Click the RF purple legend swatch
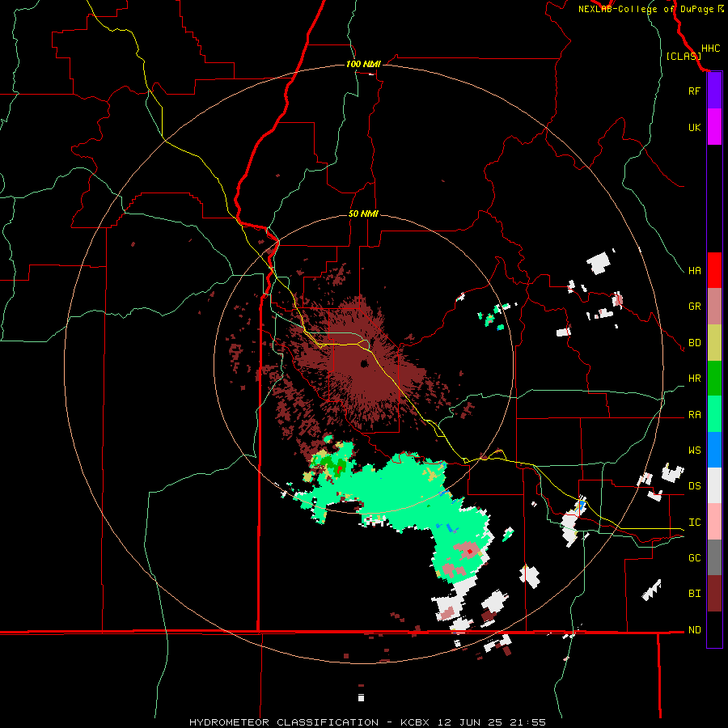Screen dimensions: 728x728 (x=714, y=91)
